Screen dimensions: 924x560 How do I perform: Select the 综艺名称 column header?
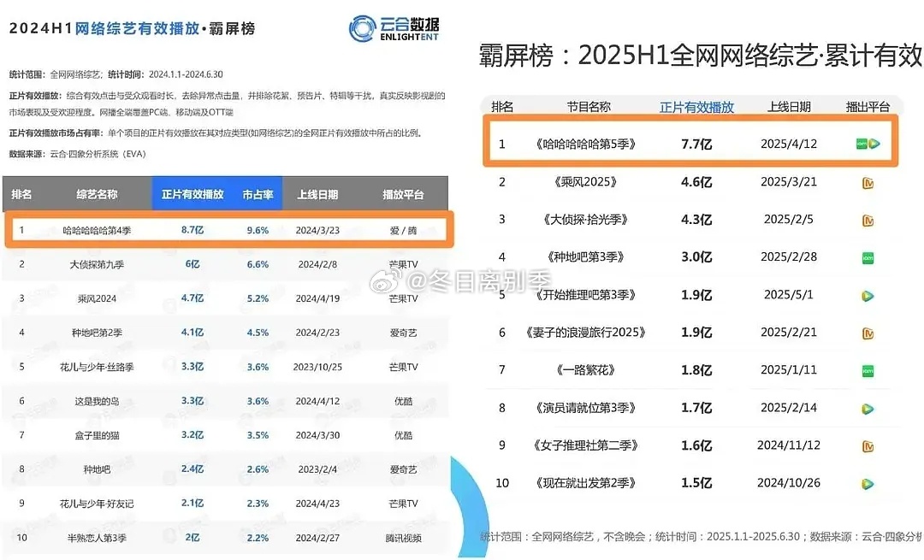(x=97, y=194)
